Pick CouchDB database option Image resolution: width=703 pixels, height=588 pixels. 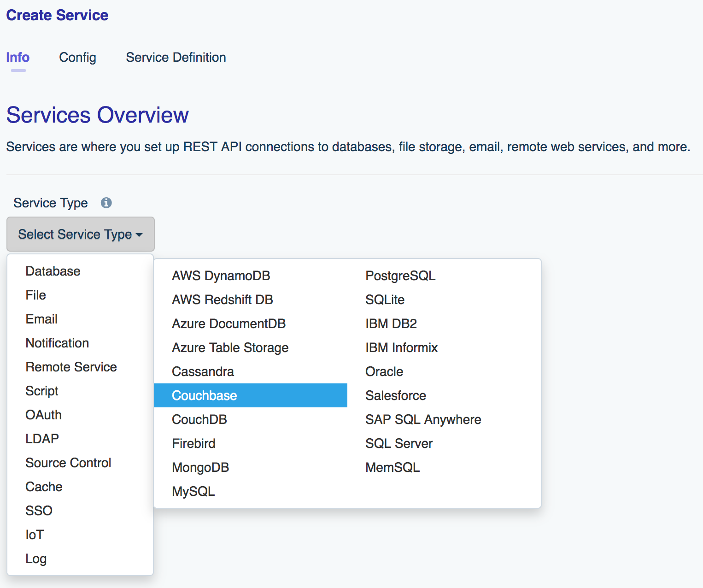pyautogui.click(x=251, y=419)
